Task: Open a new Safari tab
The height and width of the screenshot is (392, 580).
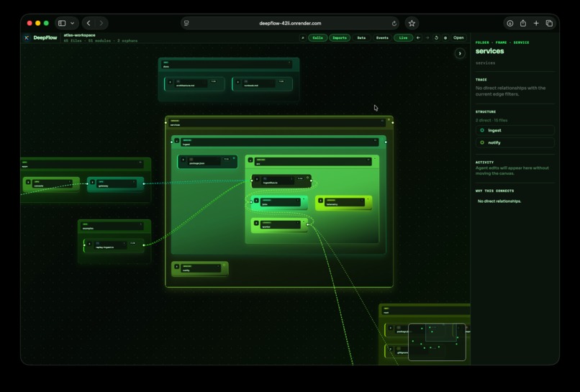Action: pyautogui.click(x=536, y=23)
